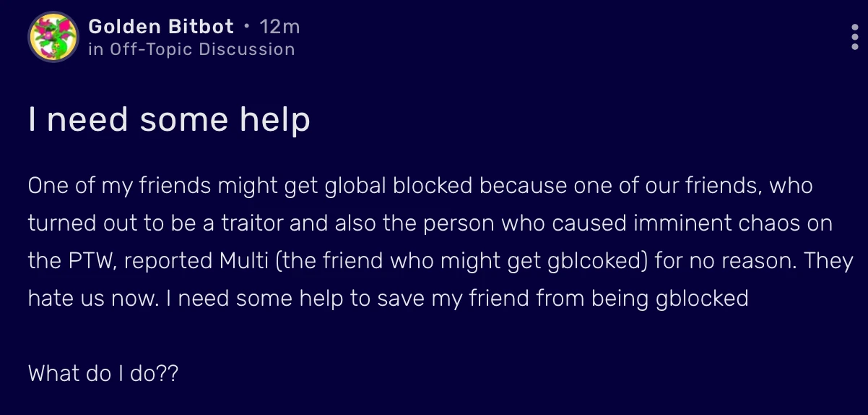The width and height of the screenshot is (868, 415).
Task: Click the 12m post timestamp
Action: click(x=279, y=27)
